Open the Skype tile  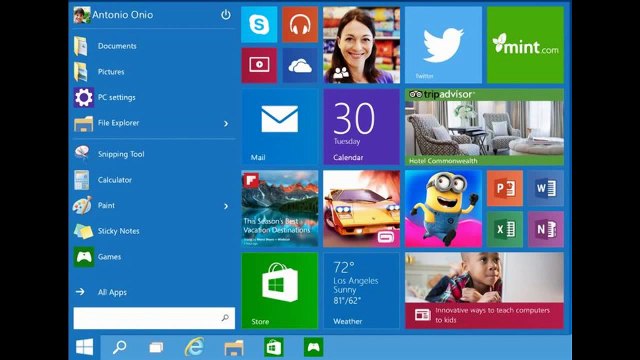259,24
